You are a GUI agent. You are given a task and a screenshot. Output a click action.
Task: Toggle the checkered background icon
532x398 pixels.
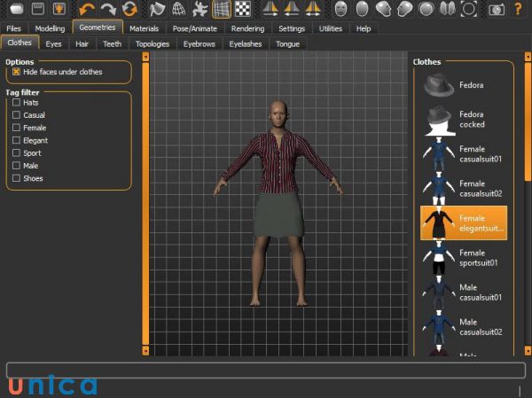point(243,10)
